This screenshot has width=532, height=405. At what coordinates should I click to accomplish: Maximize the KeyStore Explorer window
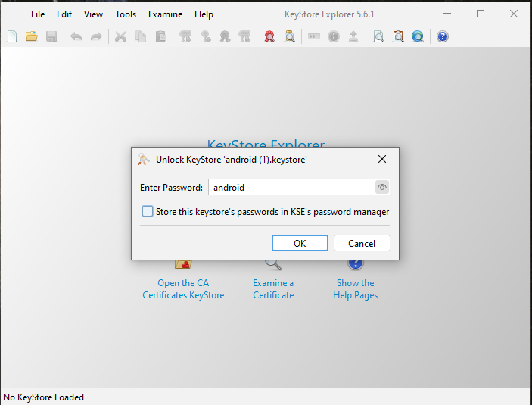click(x=481, y=14)
